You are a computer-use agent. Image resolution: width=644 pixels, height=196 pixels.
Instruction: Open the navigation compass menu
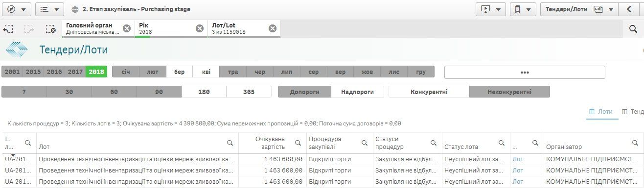click(16, 9)
